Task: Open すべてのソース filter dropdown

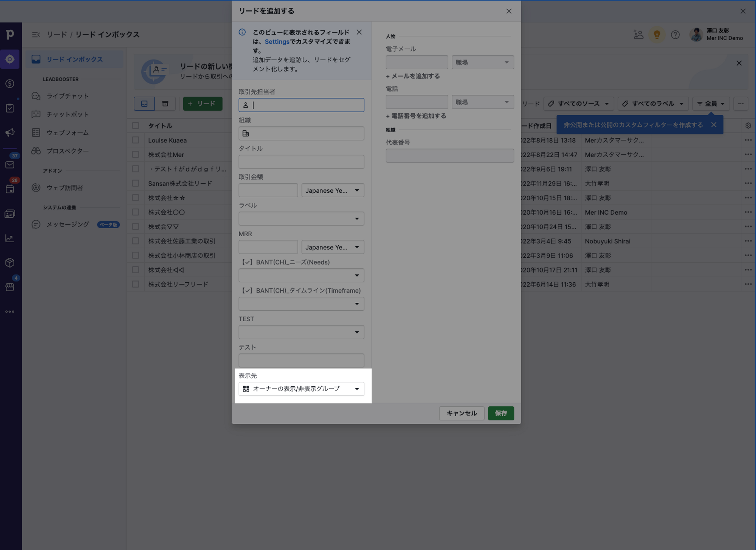Action: pos(579,104)
